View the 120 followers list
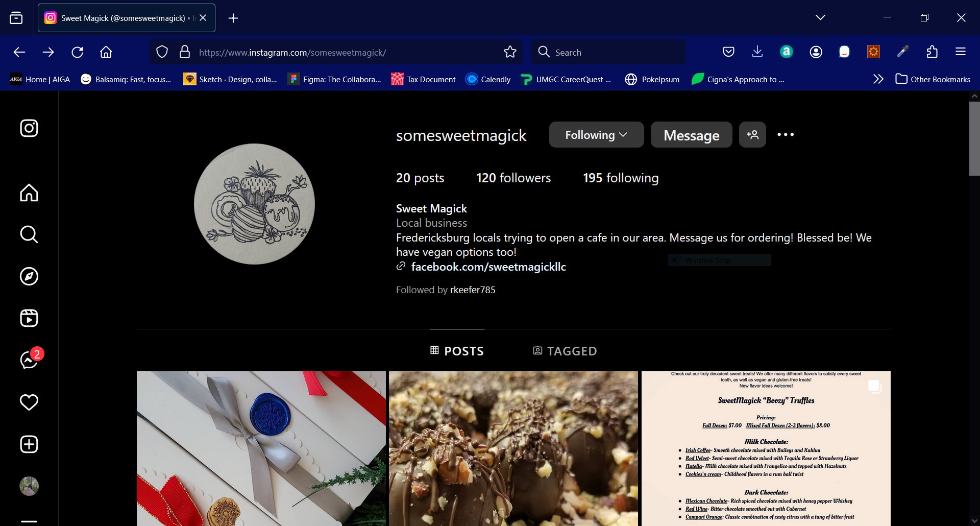 (513, 178)
